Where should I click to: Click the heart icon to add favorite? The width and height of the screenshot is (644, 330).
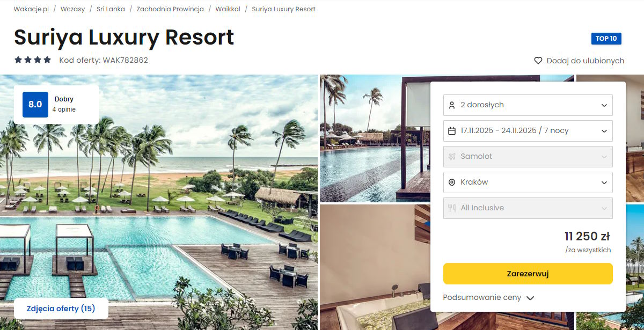(538, 61)
